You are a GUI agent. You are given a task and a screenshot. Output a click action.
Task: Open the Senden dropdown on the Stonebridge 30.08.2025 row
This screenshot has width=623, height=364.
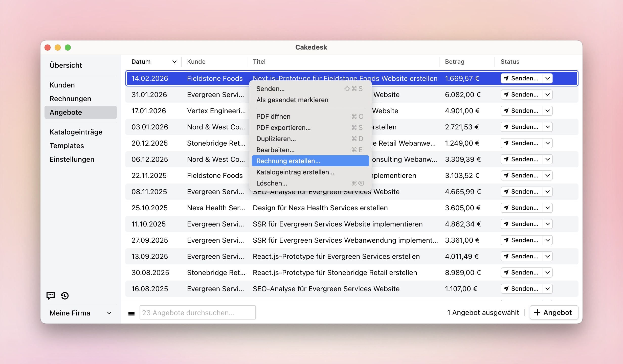coord(548,272)
